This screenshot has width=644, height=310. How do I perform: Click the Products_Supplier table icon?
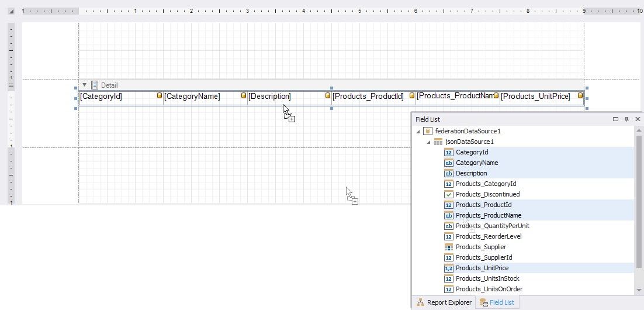click(449, 247)
